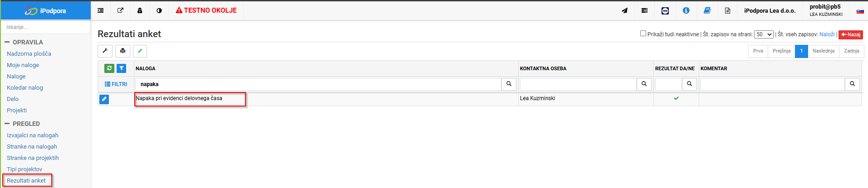Edit the Napaka pri evidenci row
Viewport: 868px width, 188px height.
[104, 99]
